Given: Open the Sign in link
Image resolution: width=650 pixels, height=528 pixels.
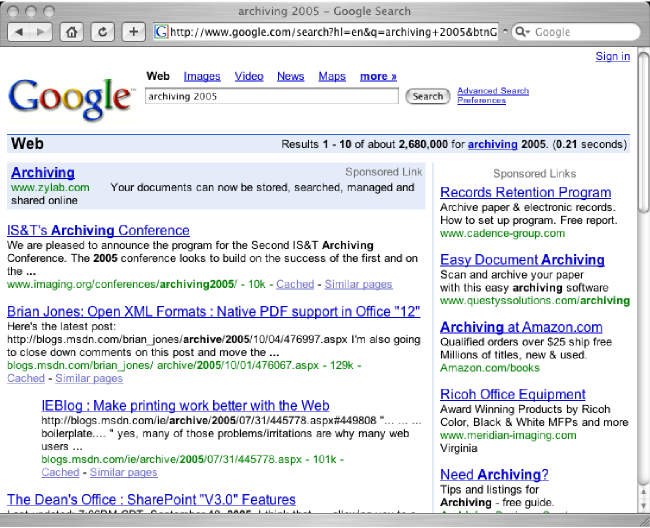Looking at the screenshot, I should point(613,56).
